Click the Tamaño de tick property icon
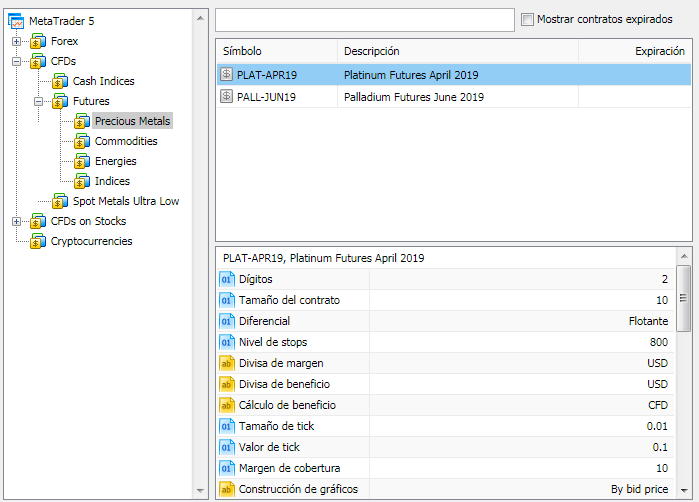The height and width of the screenshot is (502, 699). pos(226,426)
